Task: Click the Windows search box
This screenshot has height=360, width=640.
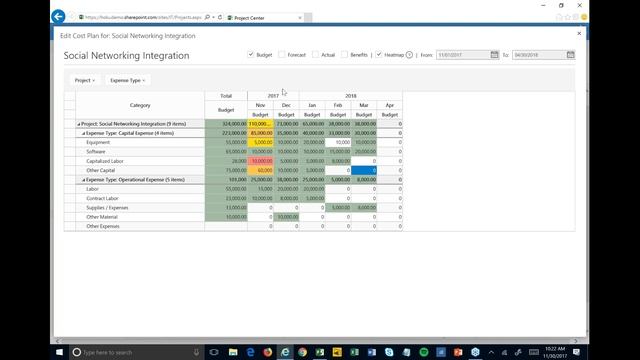Action: click(135, 352)
